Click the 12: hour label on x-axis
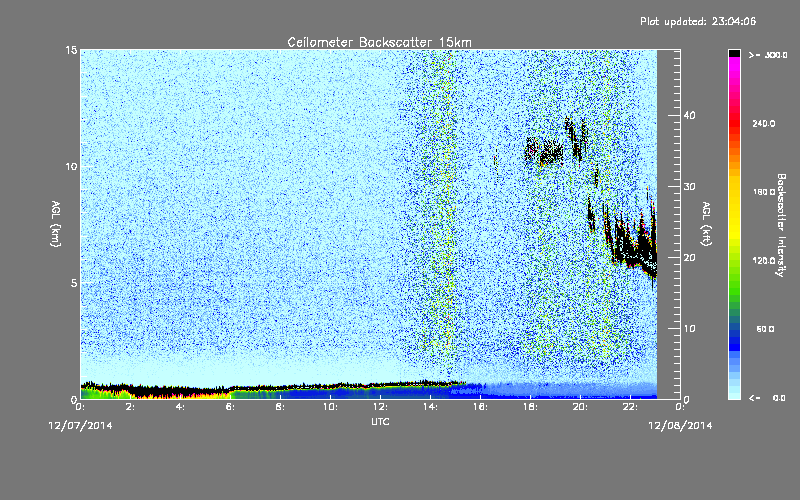 click(x=380, y=407)
